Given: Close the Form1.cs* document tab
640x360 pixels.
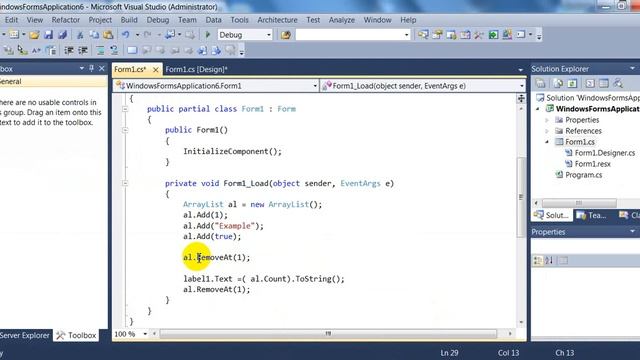Looking at the screenshot, I should point(156,70).
